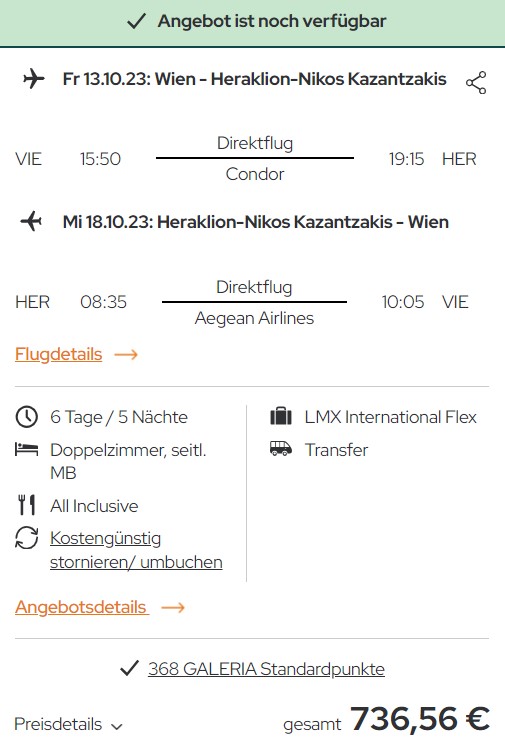Click the share icon next to outbound flight
505x752 pixels.
pyautogui.click(x=476, y=82)
